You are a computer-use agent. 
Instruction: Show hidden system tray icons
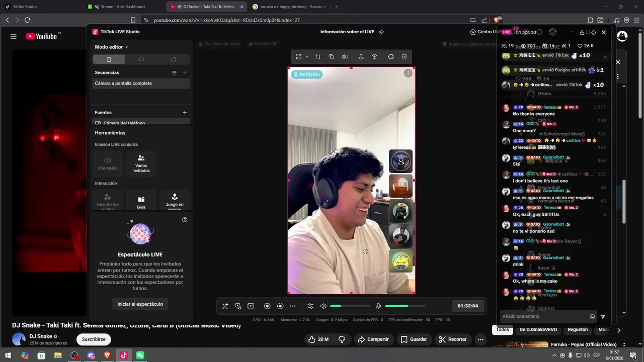point(554,355)
